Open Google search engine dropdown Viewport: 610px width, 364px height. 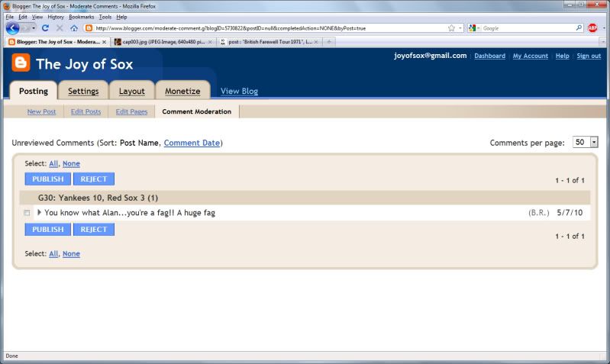point(479,28)
